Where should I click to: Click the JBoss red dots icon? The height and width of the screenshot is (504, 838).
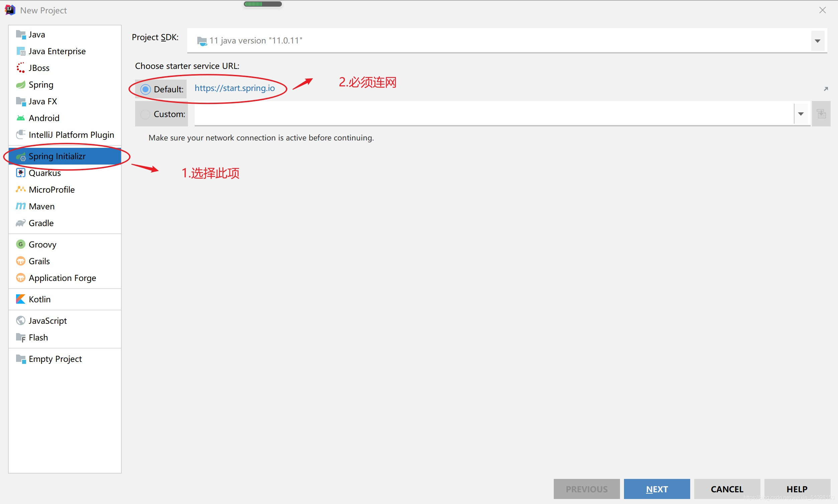tap(21, 68)
